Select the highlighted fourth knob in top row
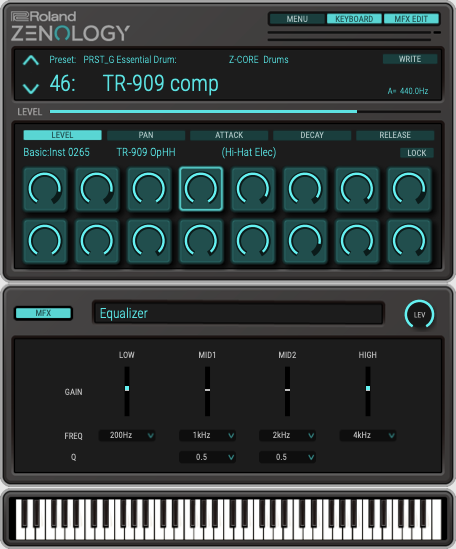The width and height of the screenshot is (456, 549). pyautogui.click(x=201, y=189)
